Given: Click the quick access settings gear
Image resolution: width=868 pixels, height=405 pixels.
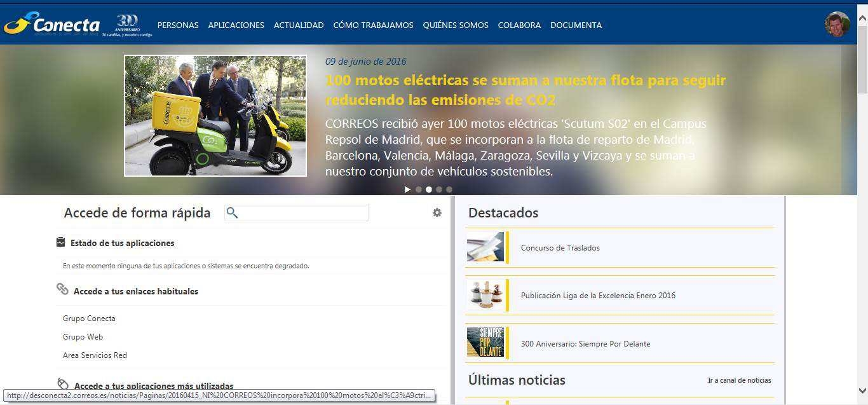Looking at the screenshot, I should click(x=437, y=212).
